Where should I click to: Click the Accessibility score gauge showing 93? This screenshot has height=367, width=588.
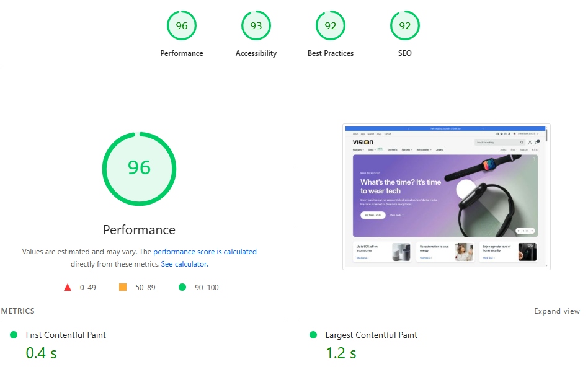(x=256, y=25)
